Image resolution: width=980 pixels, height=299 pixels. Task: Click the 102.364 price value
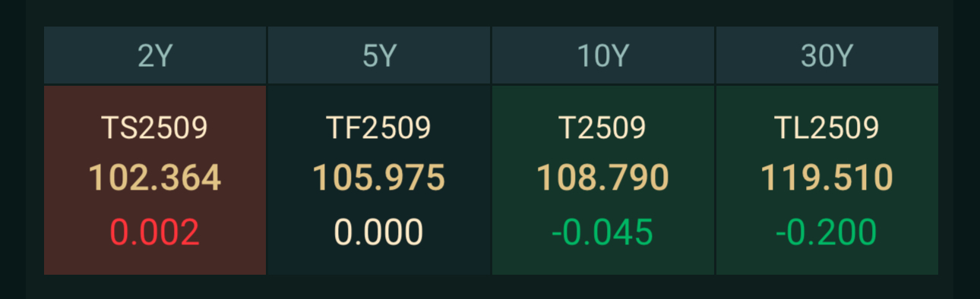click(155, 178)
